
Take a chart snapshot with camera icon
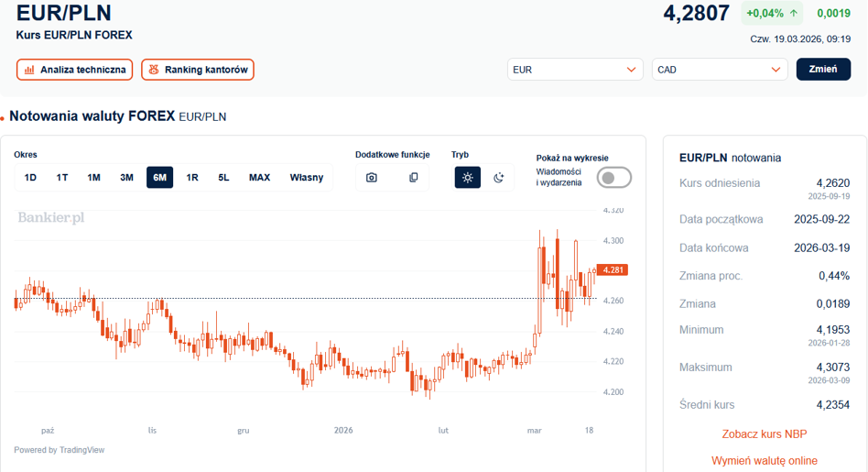372,177
